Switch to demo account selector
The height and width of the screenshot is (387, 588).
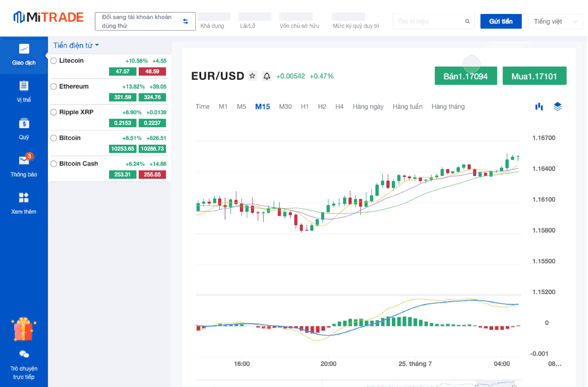pyautogui.click(x=145, y=21)
